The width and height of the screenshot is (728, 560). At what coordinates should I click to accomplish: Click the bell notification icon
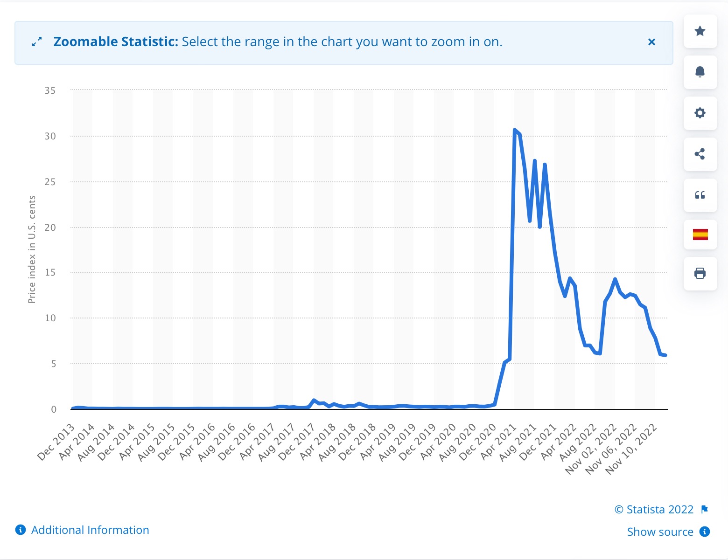point(700,72)
